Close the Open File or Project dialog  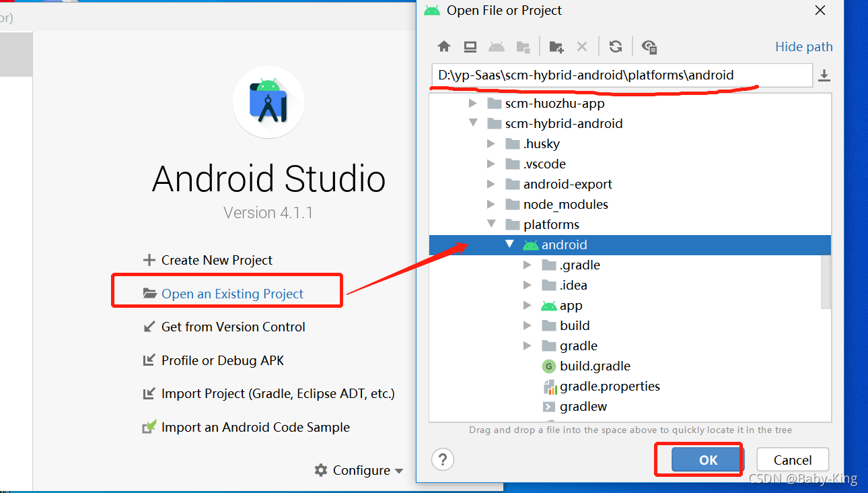click(820, 11)
